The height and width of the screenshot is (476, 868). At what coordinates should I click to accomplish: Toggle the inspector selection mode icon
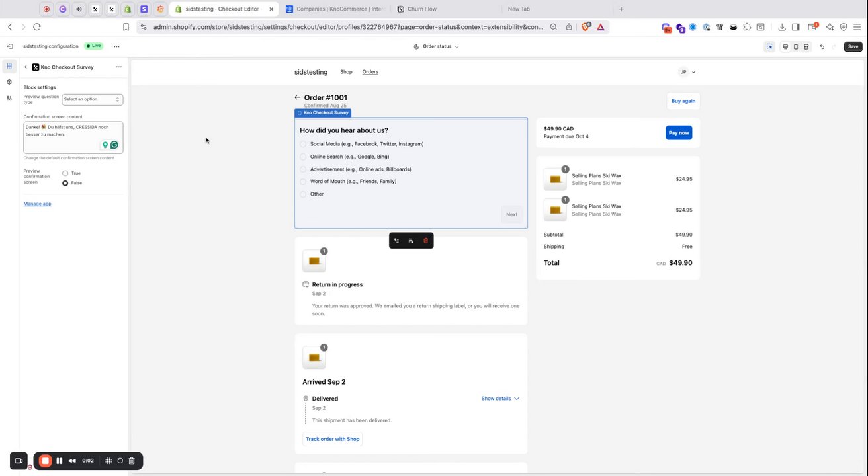coord(769,46)
